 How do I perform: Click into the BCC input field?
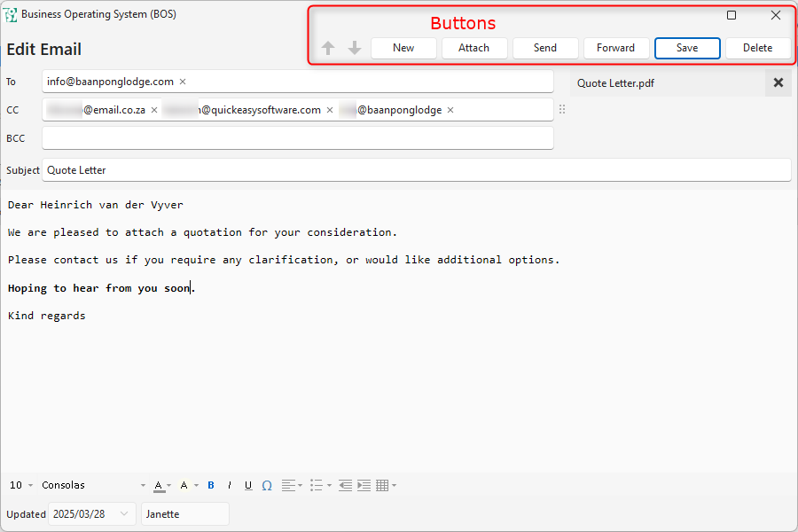[298, 138]
